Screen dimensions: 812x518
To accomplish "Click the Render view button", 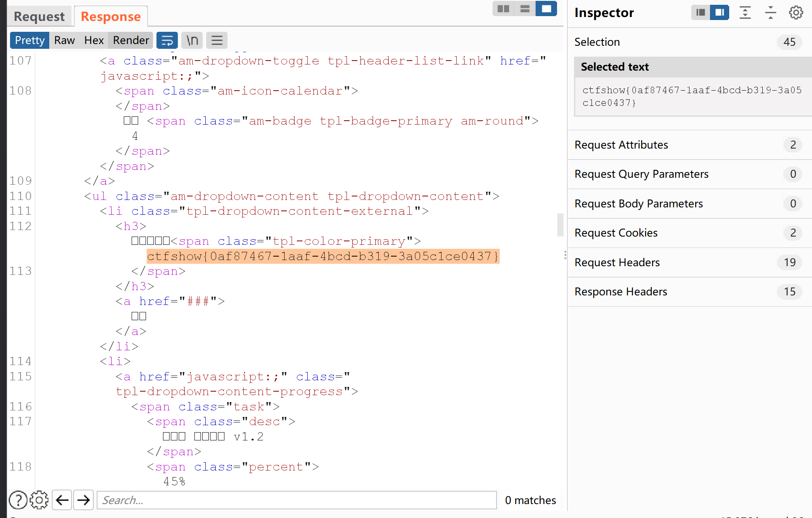I will coord(131,41).
